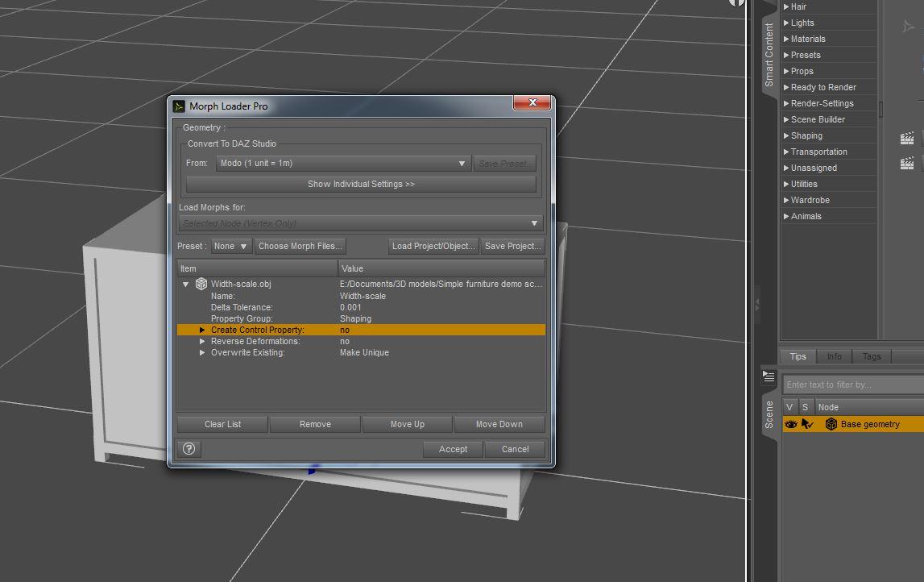Open the Scene side tab
This screenshot has width=924, height=582.
point(769,414)
